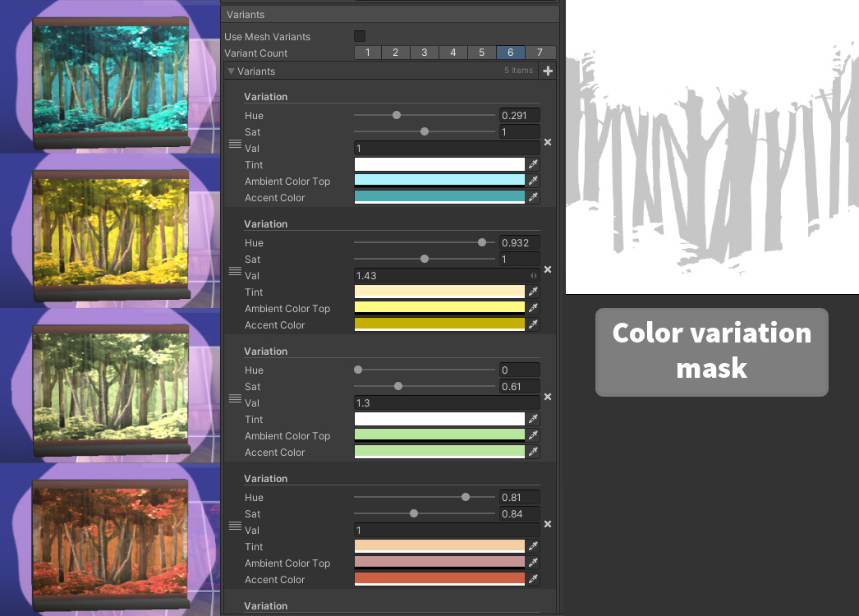Enable the Use Mesh Variants checkbox
The height and width of the screenshot is (616, 859).
[360, 36]
